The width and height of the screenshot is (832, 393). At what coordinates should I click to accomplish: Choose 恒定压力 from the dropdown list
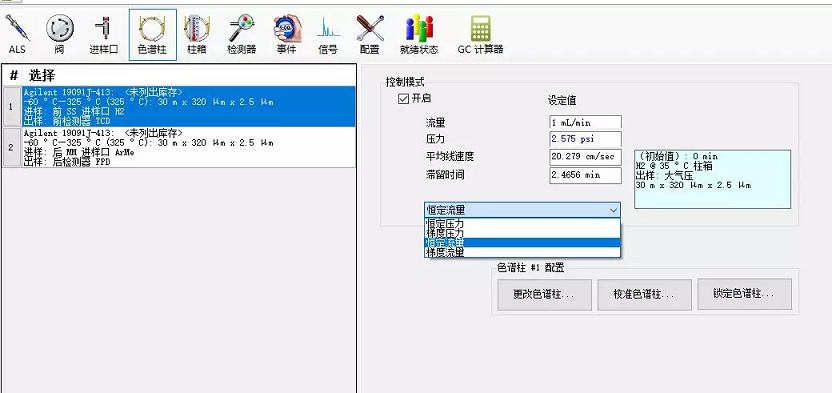pos(522,224)
